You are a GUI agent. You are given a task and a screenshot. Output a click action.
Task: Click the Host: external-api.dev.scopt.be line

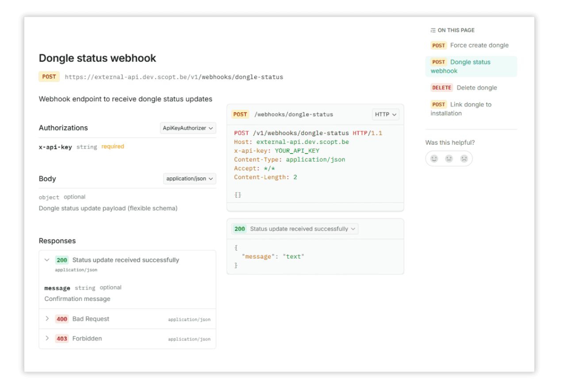[291, 142]
